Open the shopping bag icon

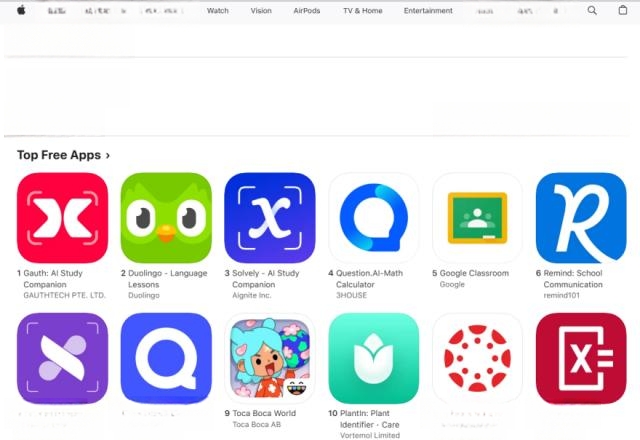(x=622, y=10)
